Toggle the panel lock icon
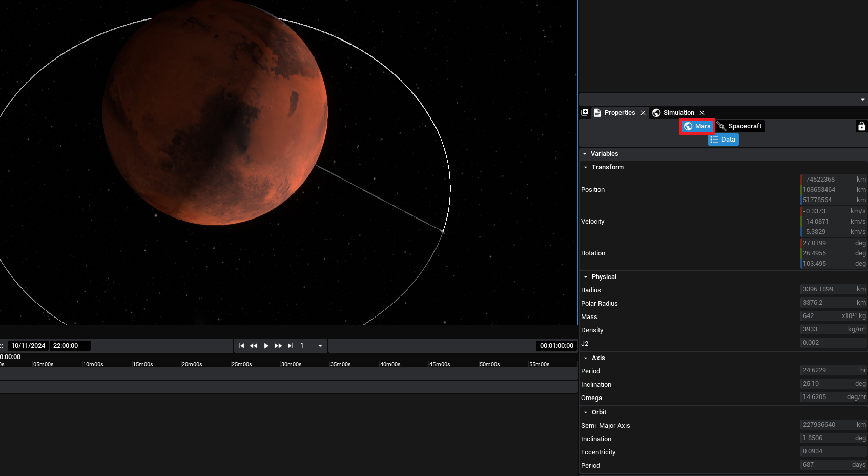 coord(861,126)
